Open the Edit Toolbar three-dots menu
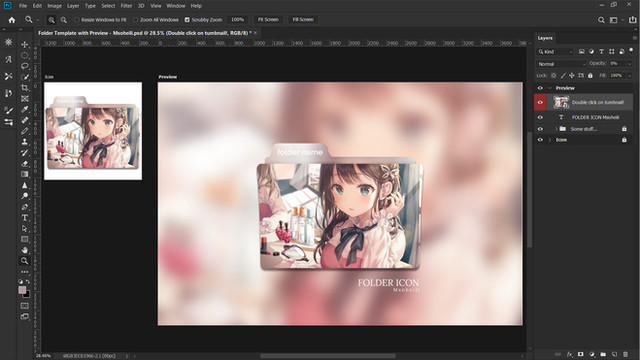The width and height of the screenshot is (640, 360). pos(24,271)
